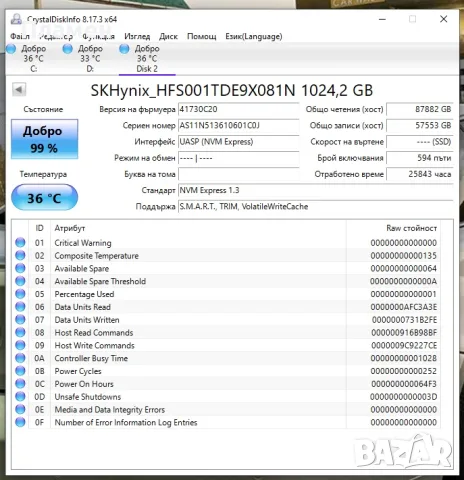
Task: Click the status orb for Data Units Read
Action: tap(20, 307)
